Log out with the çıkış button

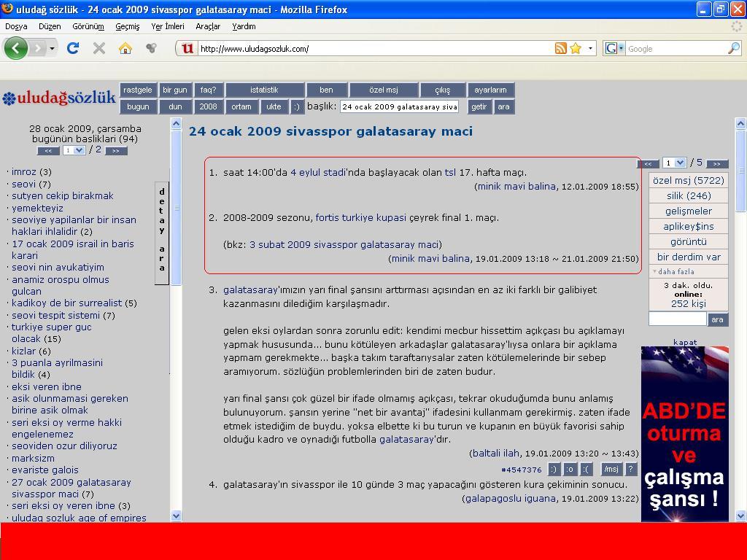click(443, 90)
